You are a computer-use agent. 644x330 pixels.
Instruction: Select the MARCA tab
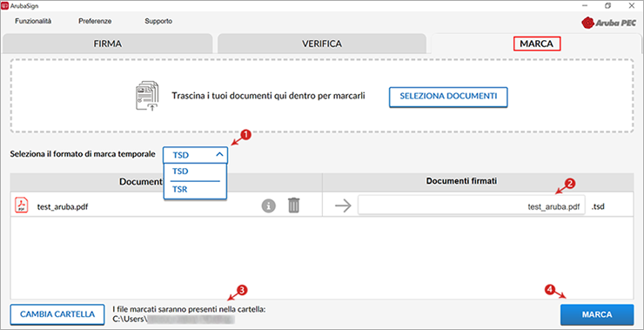(536, 44)
